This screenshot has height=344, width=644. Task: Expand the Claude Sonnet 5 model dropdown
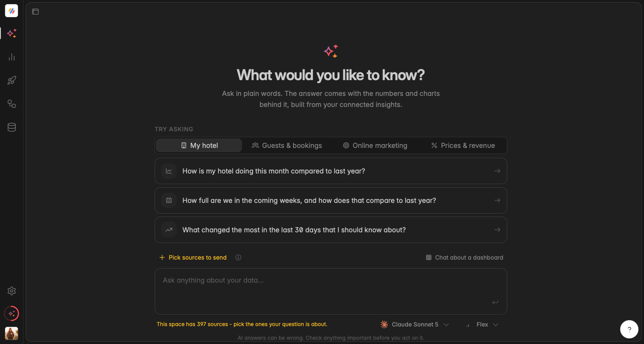[x=415, y=324]
